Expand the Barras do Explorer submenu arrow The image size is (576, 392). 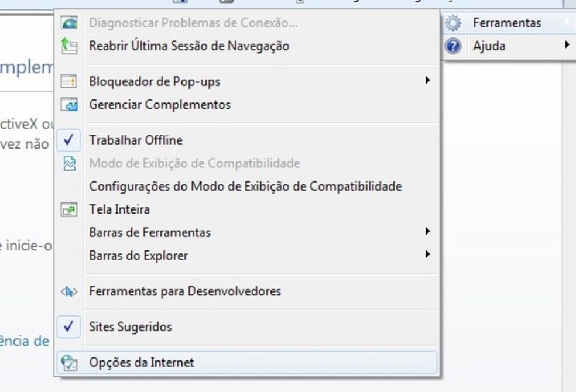click(428, 255)
